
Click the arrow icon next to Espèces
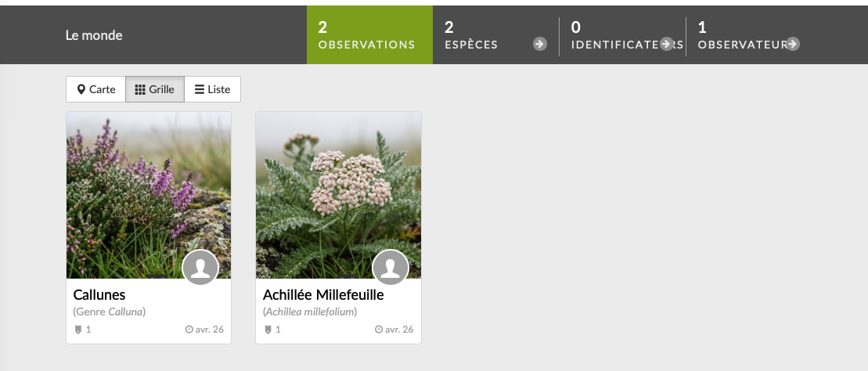point(540,45)
